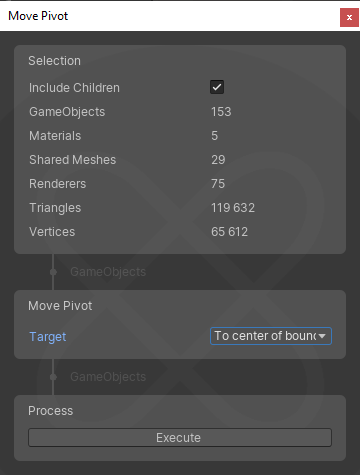This screenshot has width=360, height=475.
Task: Run the Execute button
Action: 180,438
